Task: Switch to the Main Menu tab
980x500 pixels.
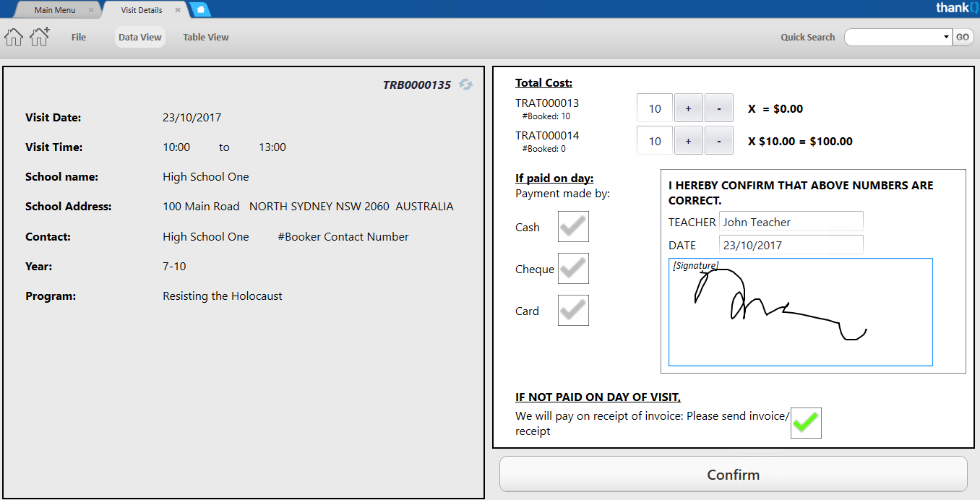Action: point(55,10)
